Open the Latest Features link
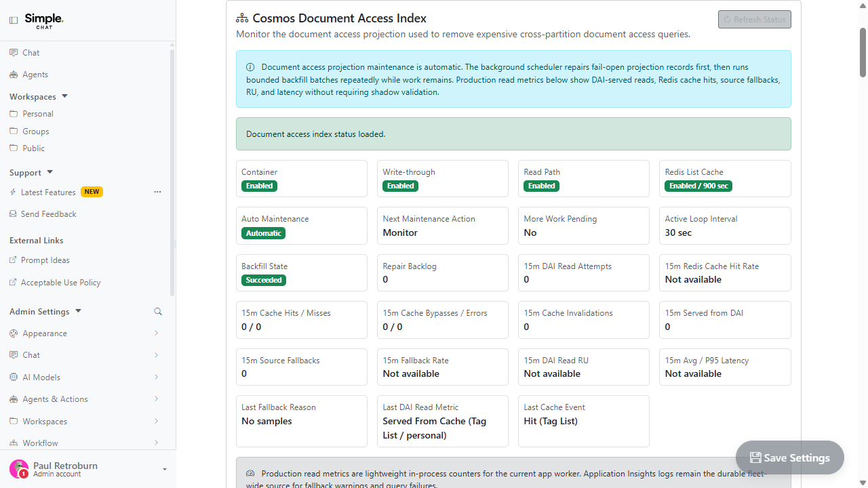Image resolution: width=868 pixels, height=488 pixels. (48, 192)
